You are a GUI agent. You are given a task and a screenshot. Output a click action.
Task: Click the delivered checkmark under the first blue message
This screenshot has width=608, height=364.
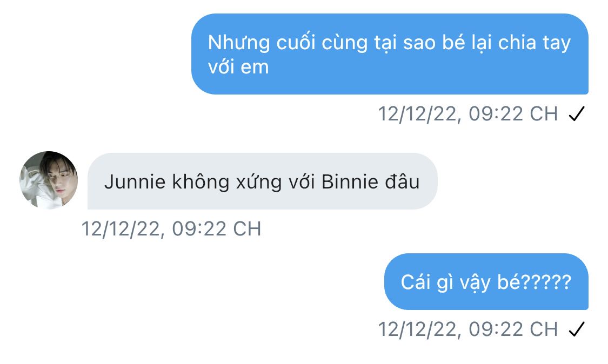pyautogui.click(x=576, y=114)
